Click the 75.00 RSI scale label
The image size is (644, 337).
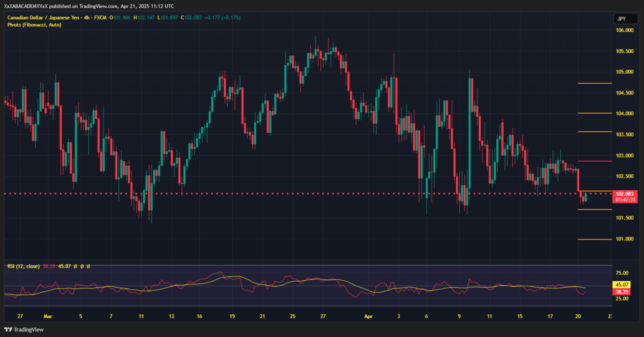[623, 273]
